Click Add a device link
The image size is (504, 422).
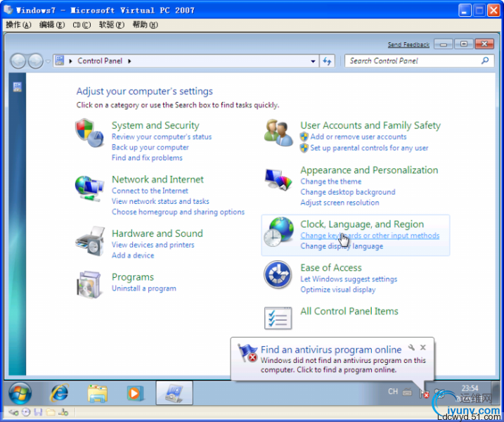(133, 255)
